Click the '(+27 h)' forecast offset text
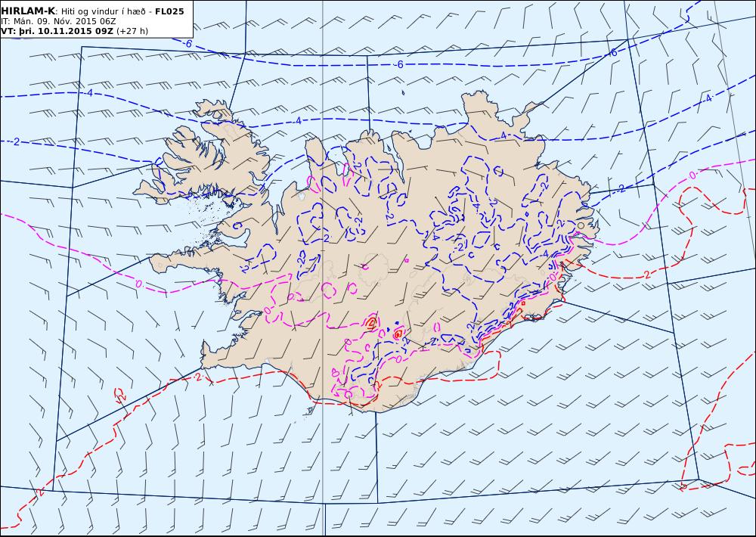 pyautogui.click(x=132, y=31)
